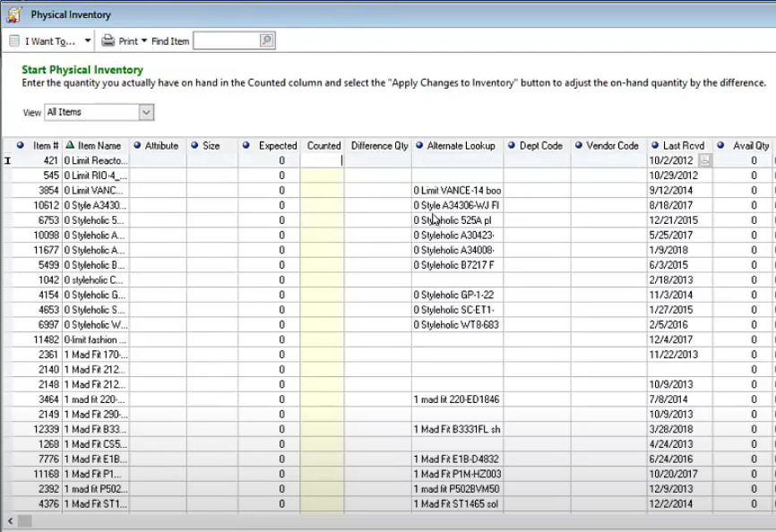Click alternate lookup '0 Stylaholic B7217 F'

pyautogui.click(x=453, y=265)
